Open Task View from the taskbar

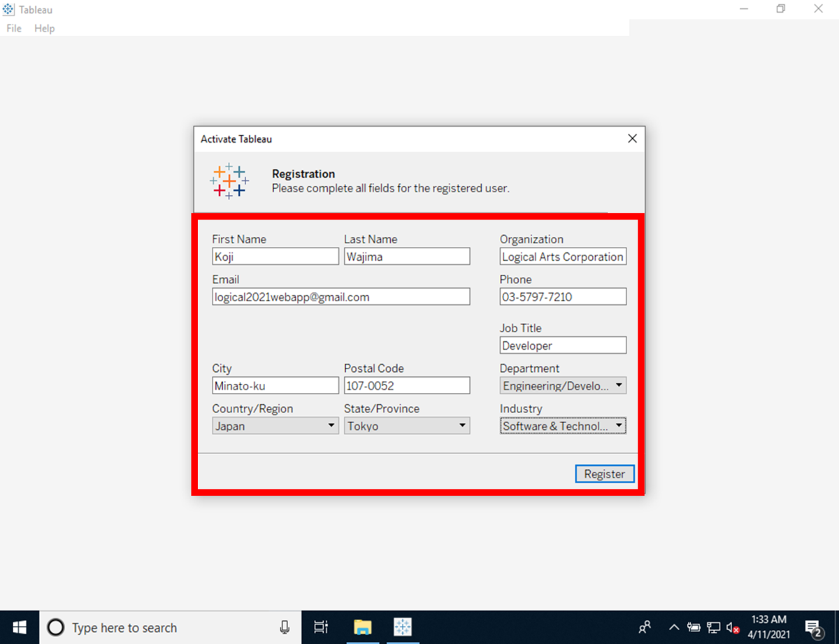pyautogui.click(x=321, y=627)
